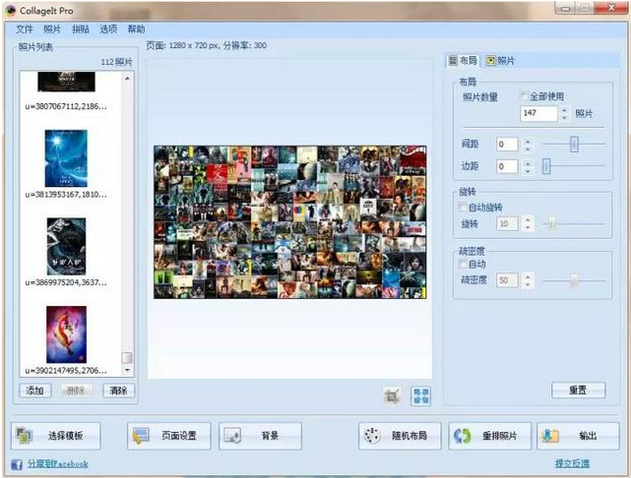Image resolution: width=631 pixels, height=478 pixels.
Task: Click the 删除 button under photo list
Action: pos(76,391)
